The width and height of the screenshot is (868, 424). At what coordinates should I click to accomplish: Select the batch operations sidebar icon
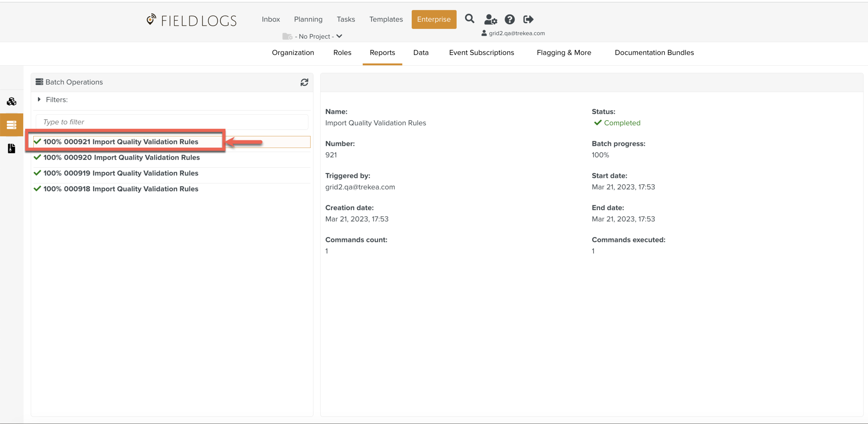point(11,125)
